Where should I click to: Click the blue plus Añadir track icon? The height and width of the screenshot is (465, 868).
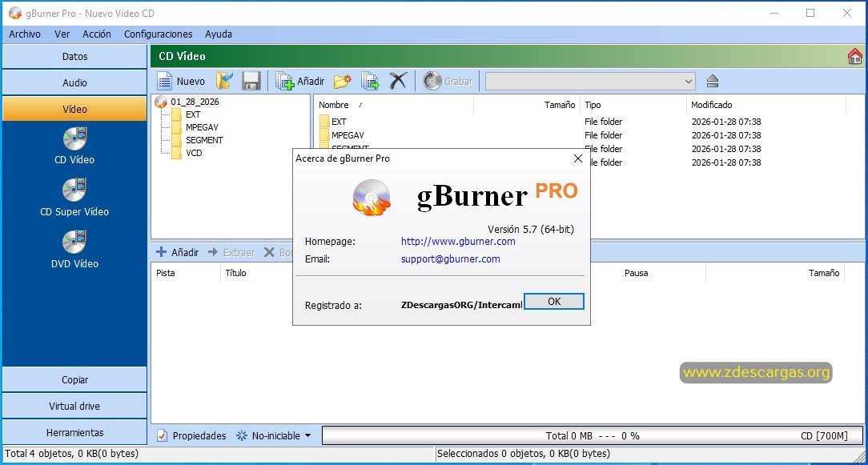click(161, 252)
